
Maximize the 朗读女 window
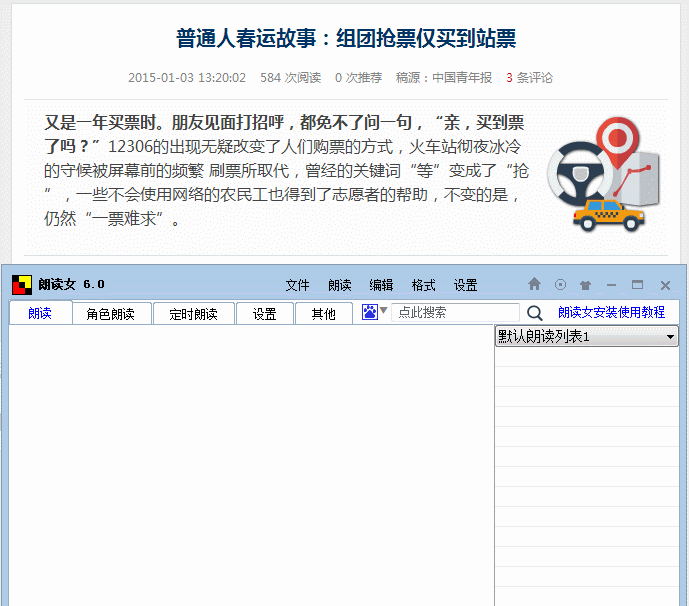(638, 285)
